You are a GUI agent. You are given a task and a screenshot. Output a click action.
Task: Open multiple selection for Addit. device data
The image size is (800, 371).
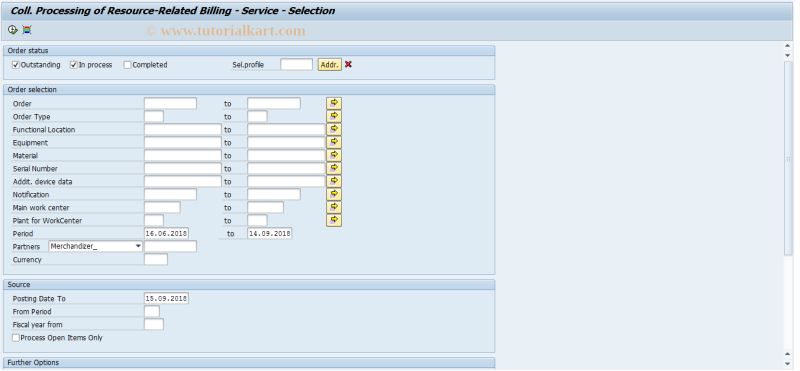click(334, 181)
